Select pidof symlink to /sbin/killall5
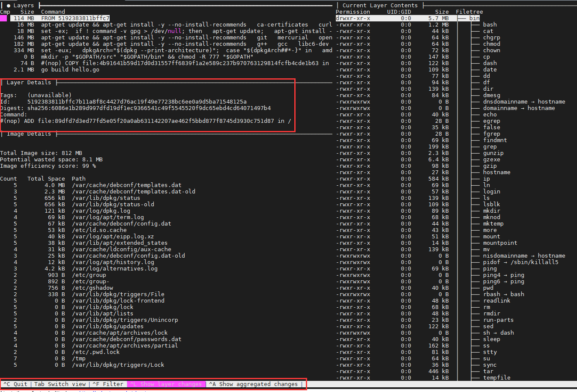Image resolution: width=577 pixels, height=392 pixels. tap(521, 262)
